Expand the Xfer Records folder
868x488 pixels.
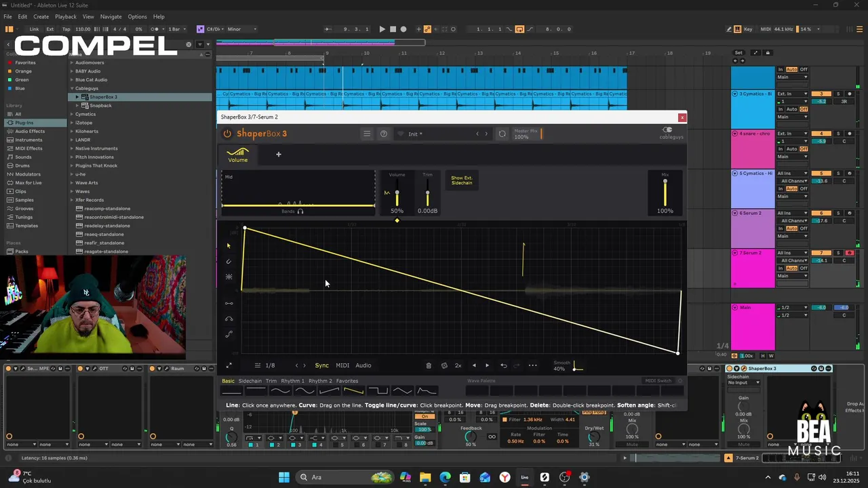71,200
